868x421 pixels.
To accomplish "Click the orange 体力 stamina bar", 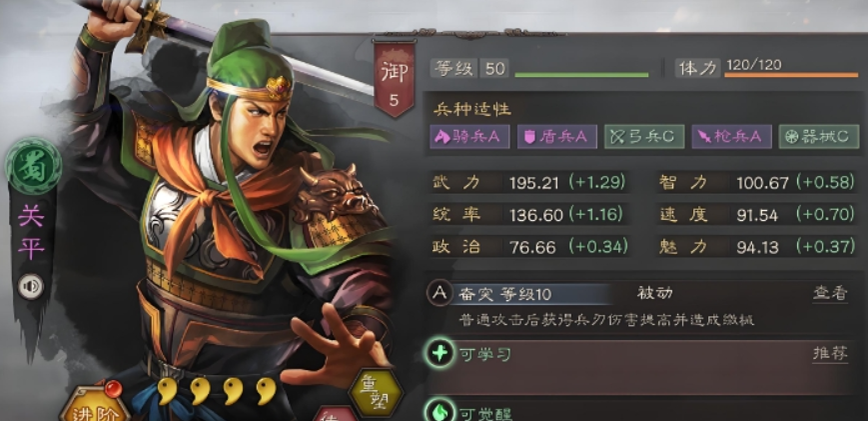I will tap(791, 75).
